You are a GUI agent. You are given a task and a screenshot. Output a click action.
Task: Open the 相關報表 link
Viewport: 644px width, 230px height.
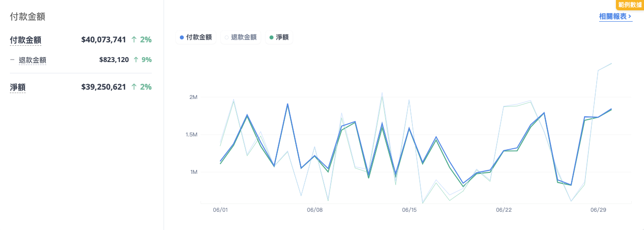coord(615,17)
